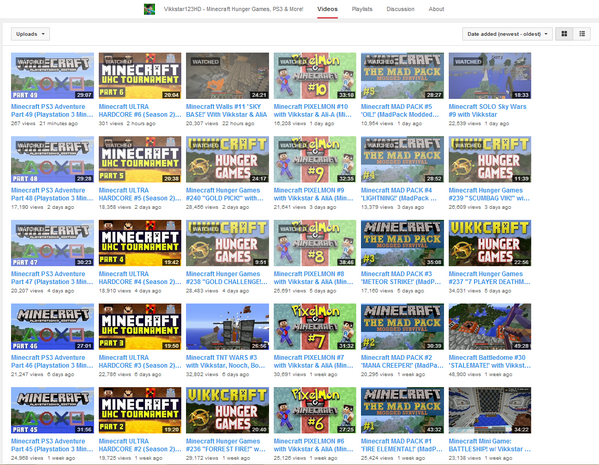Play the Sky Wars #9 thumbnail (18:33)
599x465 pixels.
point(490,76)
